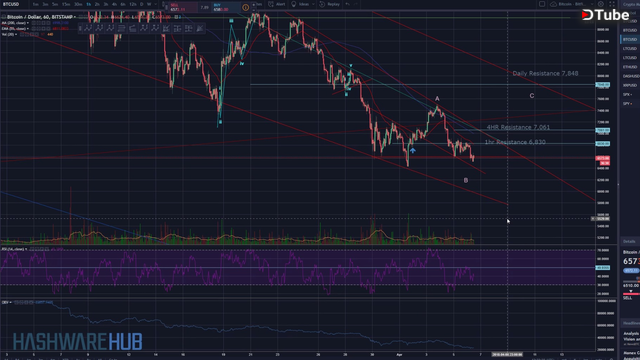Select the 12h timeframe
The height and width of the screenshot is (360, 640).
tap(133, 4)
